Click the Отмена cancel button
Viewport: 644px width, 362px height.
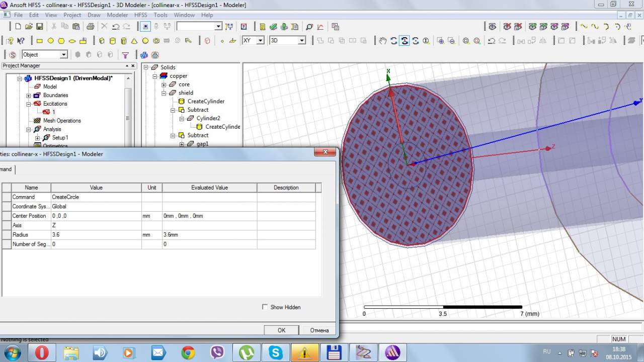pos(319,330)
